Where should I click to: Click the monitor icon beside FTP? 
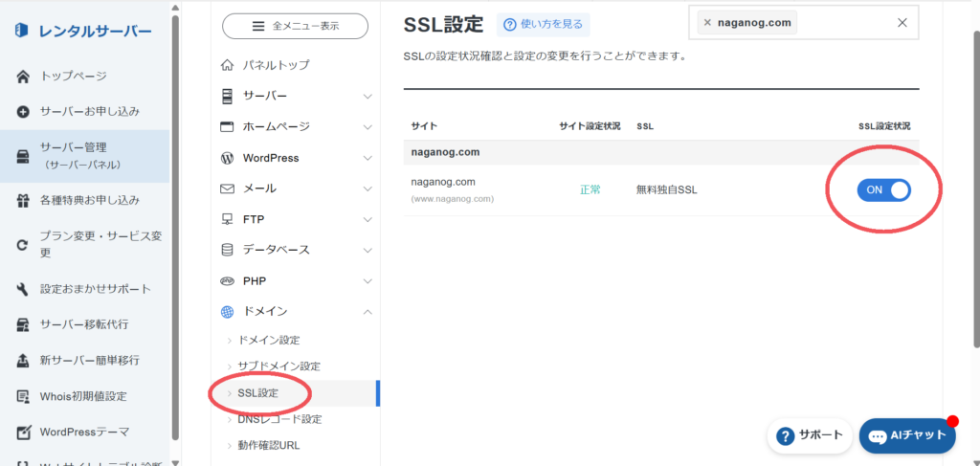(228, 219)
